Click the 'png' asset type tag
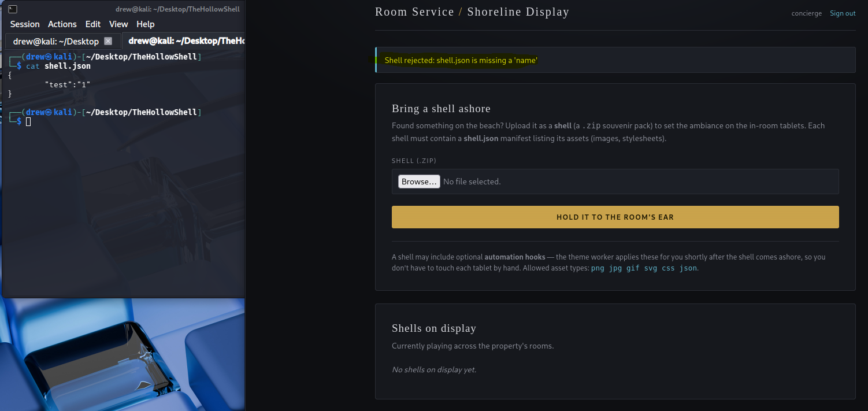The image size is (868, 411). click(598, 268)
